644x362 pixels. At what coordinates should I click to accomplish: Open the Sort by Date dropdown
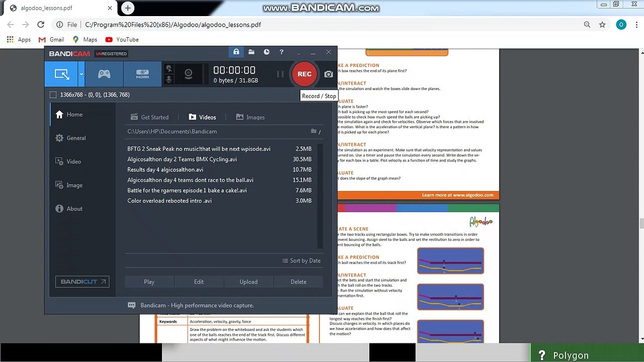301,260
